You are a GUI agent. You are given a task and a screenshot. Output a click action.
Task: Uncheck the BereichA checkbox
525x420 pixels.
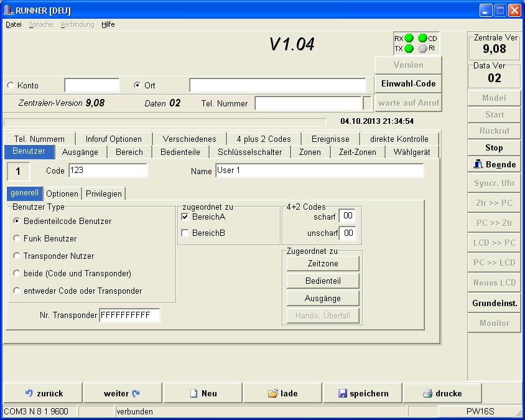pos(185,217)
